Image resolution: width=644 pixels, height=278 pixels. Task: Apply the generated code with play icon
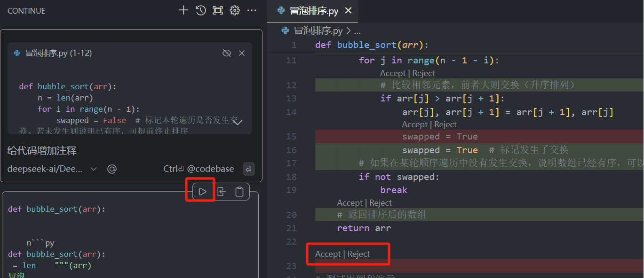point(203,192)
